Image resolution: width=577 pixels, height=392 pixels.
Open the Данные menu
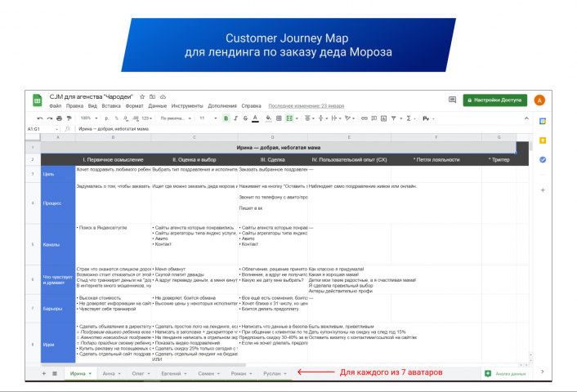tap(158, 106)
